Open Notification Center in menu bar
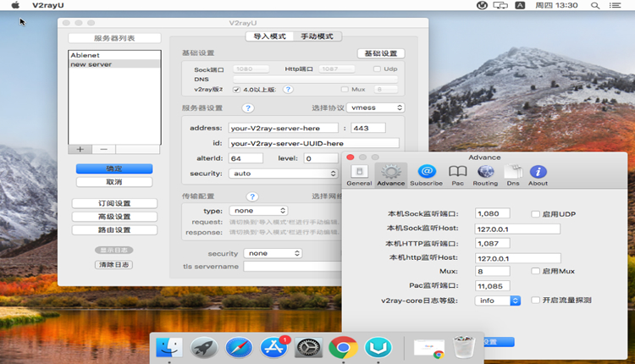 tap(615, 5)
